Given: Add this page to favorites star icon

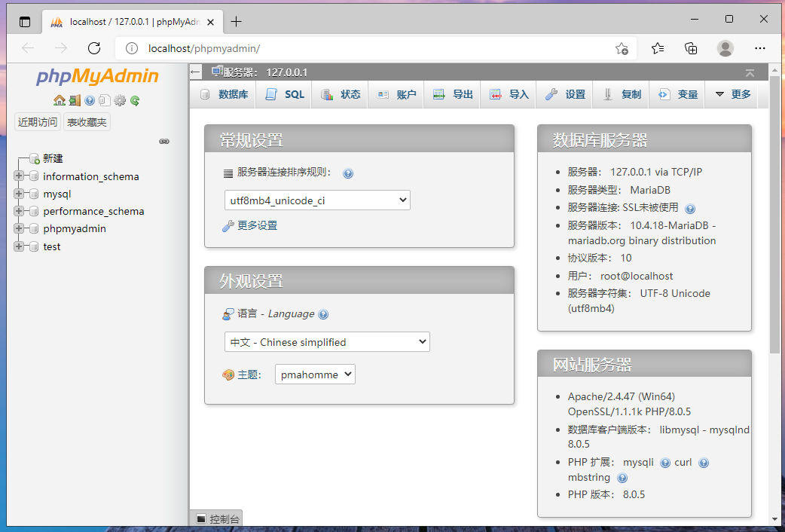Looking at the screenshot, I should (x=622, y=48).
